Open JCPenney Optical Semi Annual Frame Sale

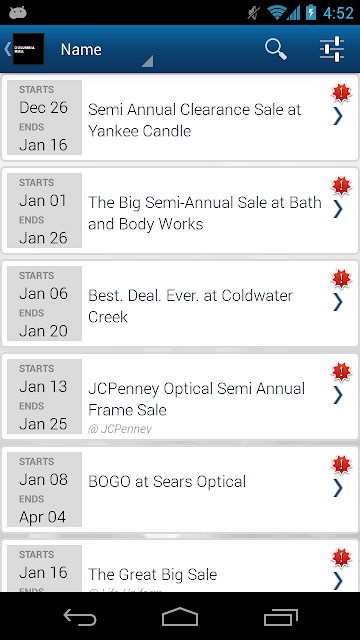coord(180,397)
